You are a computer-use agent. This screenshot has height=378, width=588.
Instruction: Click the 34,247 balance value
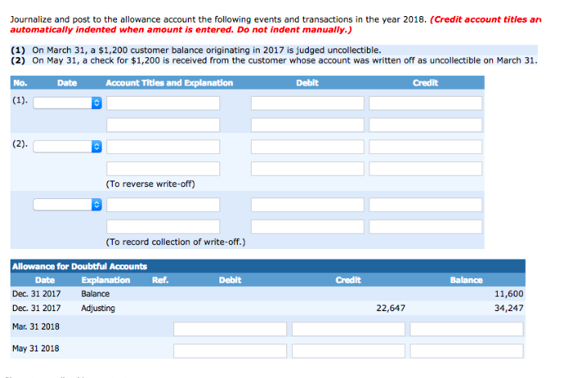(x=508, y=308)
